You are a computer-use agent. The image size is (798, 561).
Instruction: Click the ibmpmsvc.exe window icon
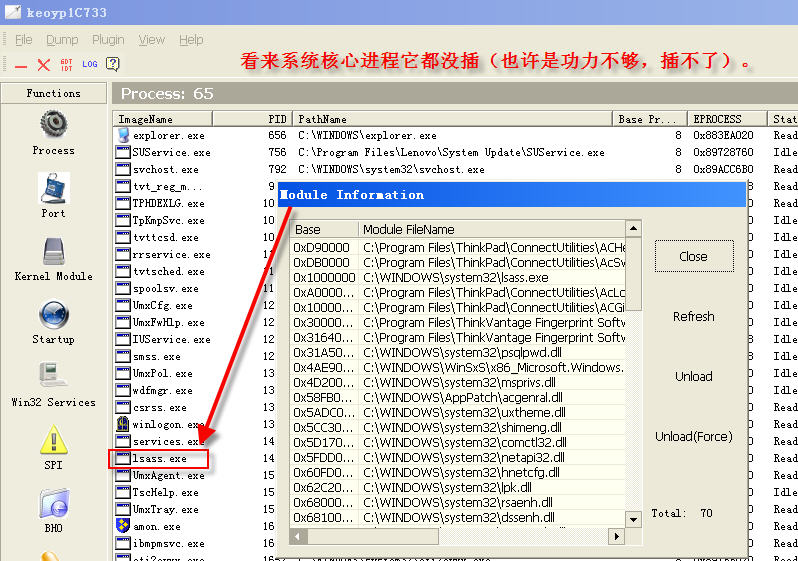[123, 543]
